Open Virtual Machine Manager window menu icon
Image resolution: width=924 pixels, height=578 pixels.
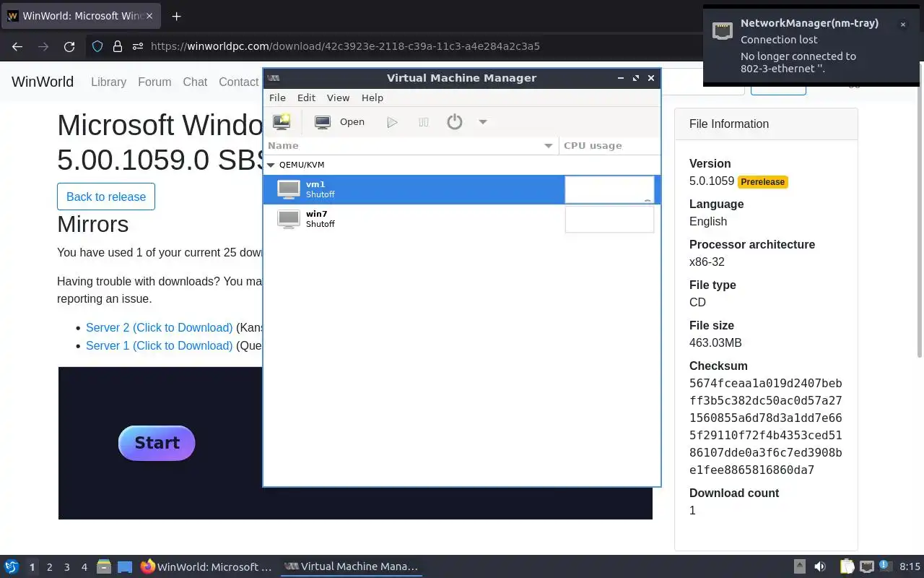[274, 78]
